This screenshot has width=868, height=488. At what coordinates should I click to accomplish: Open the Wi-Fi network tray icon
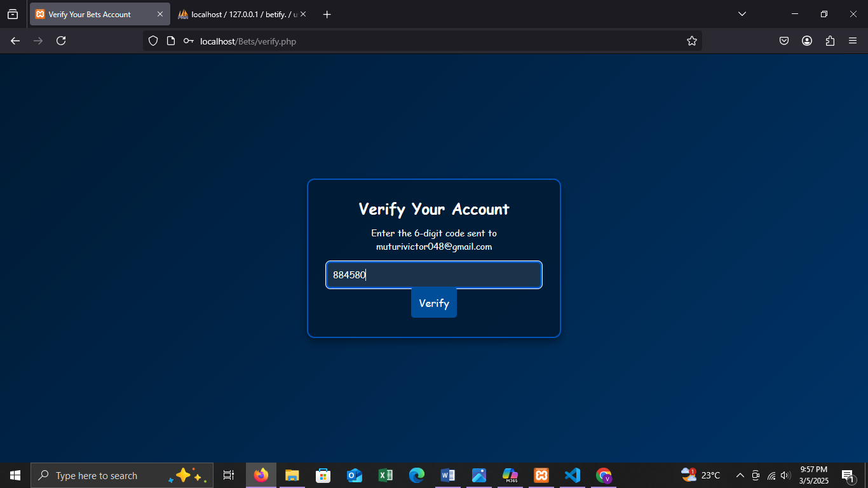[x=771, y=475]
